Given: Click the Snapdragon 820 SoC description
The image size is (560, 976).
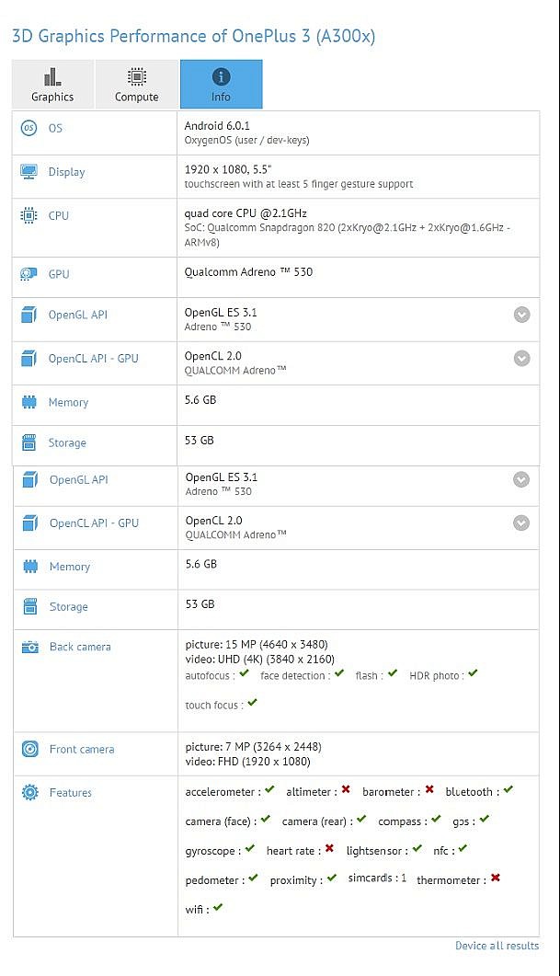Looking at the screenshot, I should (x=348, y=235).
